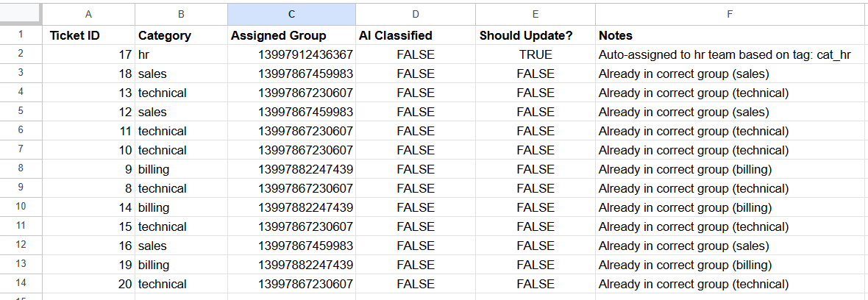Viewport: 868px width, 300px height.
Task: Click the select-all corner box
Action: [x=21, y=14]
